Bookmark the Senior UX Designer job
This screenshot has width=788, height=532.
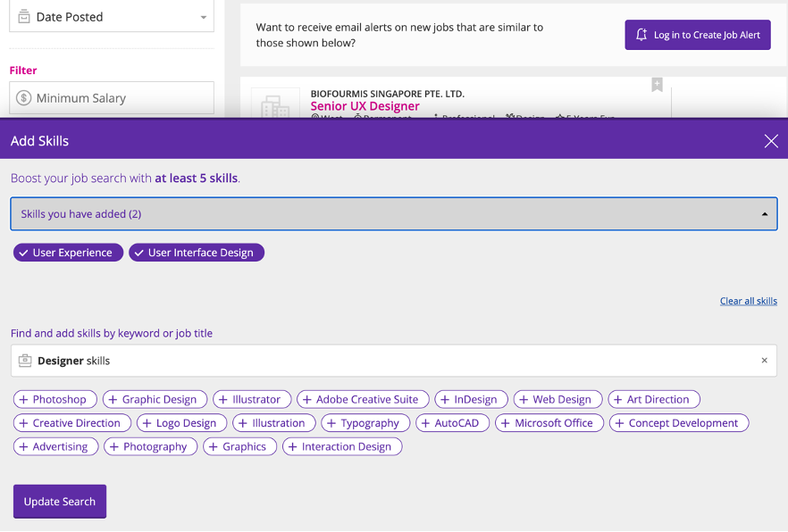[x=657, y=85]
